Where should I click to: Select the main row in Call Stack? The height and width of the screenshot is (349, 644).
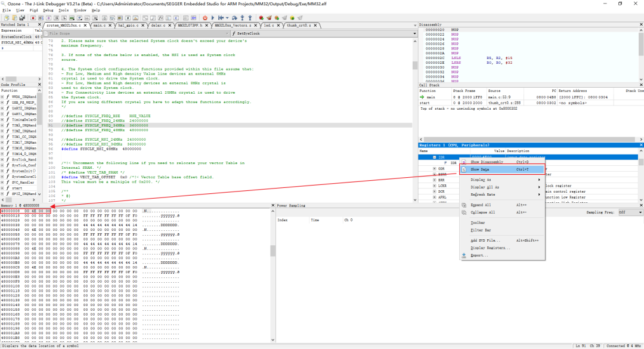point(531,97)
